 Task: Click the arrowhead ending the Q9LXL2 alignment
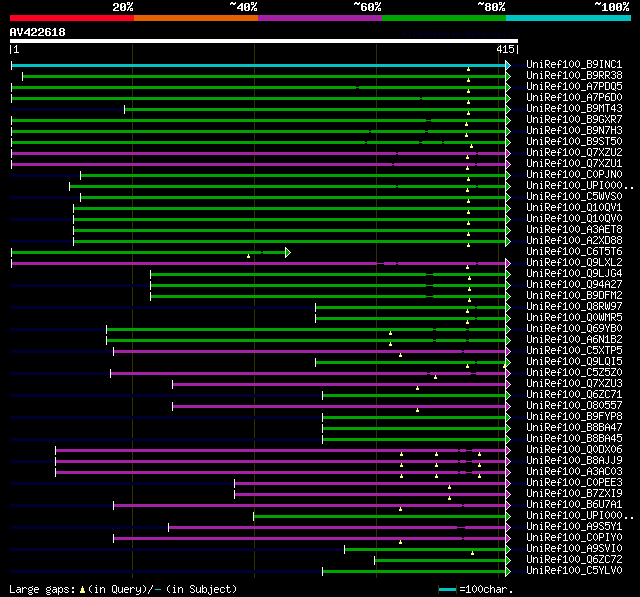(x=508, y=264)
